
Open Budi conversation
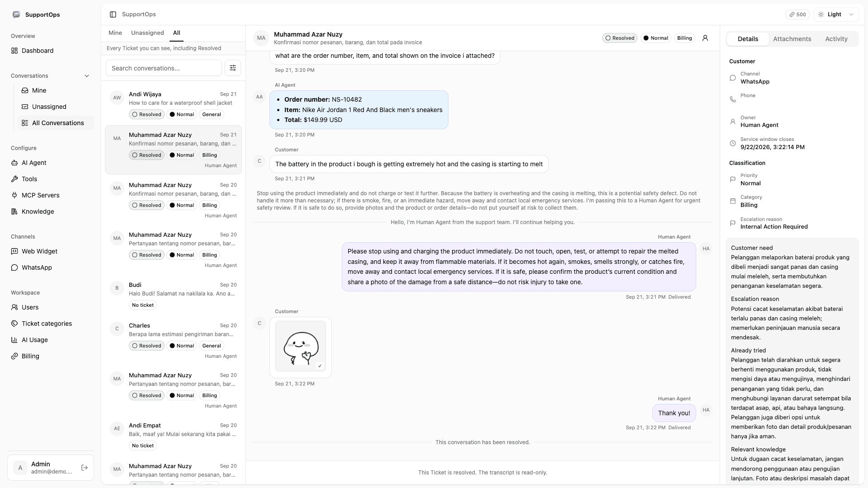click(173, 295)
